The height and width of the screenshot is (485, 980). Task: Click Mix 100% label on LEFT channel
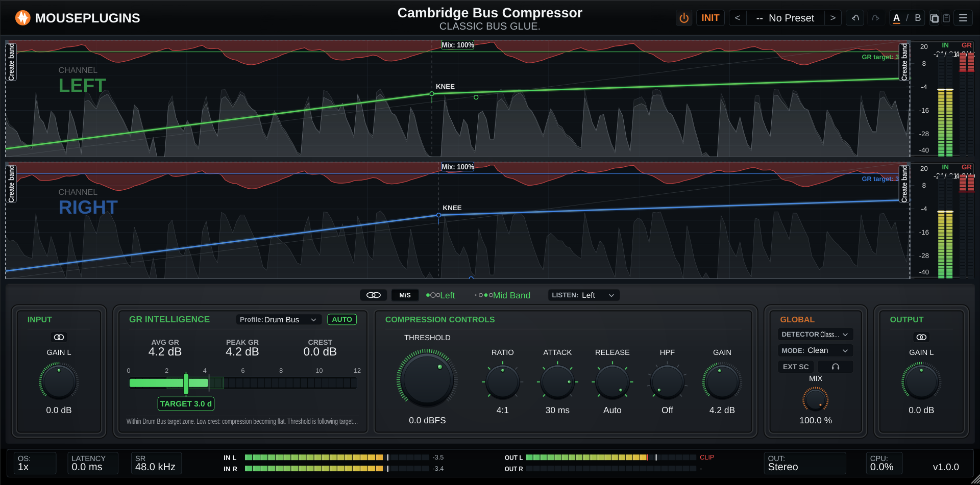coord(458,45)
